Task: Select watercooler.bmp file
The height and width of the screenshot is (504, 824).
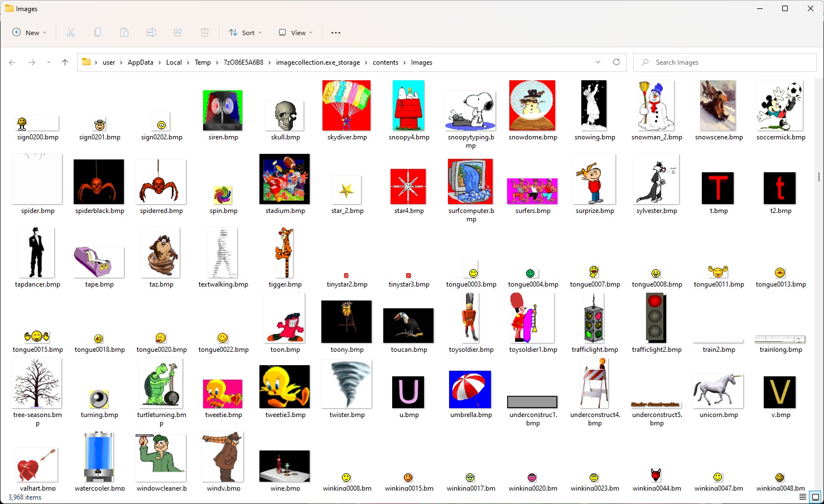Action: pos(99,457)
